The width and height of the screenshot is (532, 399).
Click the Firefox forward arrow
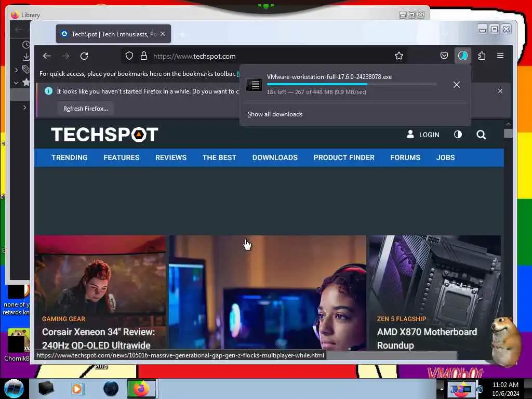pos(66,56)
